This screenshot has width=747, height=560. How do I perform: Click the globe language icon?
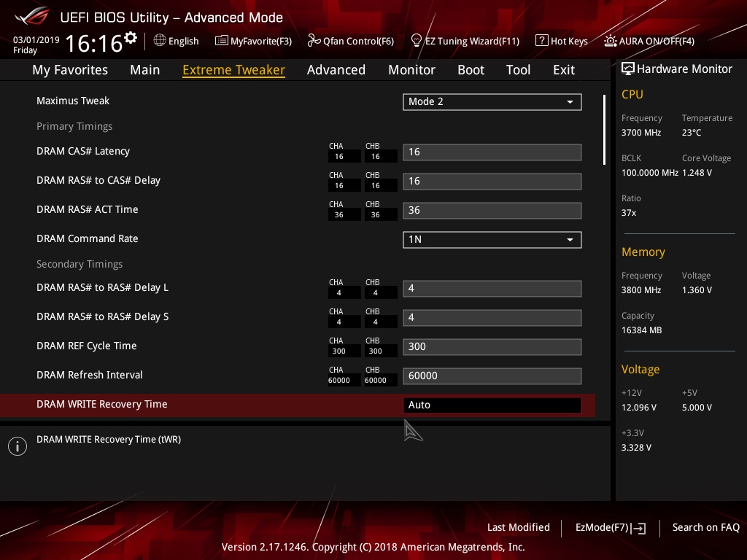[x=160, y=41]
